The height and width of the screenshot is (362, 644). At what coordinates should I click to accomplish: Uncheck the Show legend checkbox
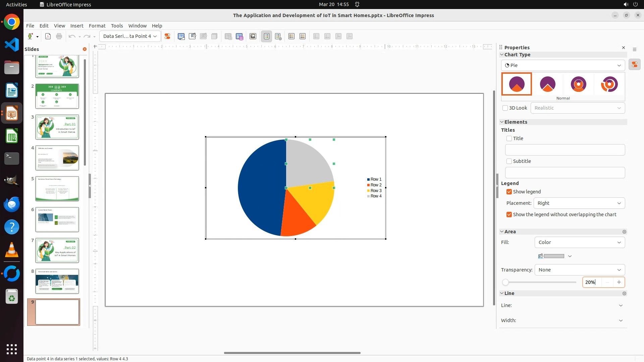pyautogui.click(x=509, y=192)
